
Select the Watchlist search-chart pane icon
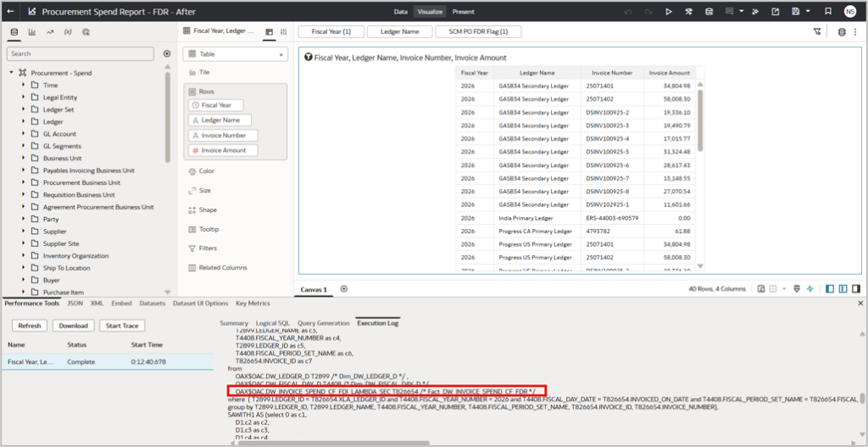(86, 32)
